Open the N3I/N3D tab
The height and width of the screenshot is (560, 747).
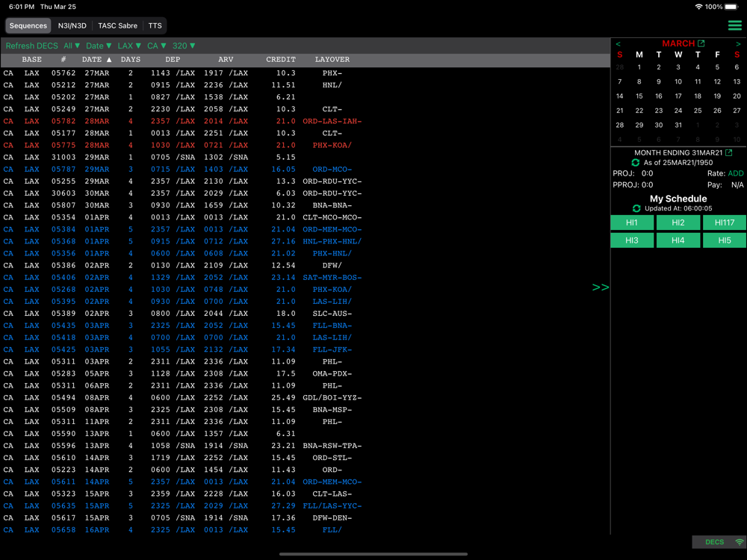(x=72, y=25)
